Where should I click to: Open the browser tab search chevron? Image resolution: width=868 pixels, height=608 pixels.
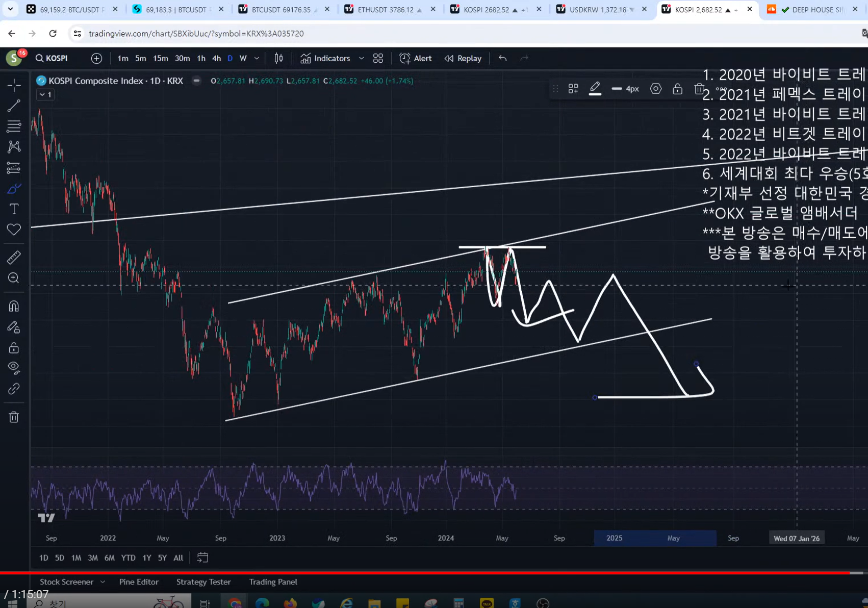[x=10, y=9]
